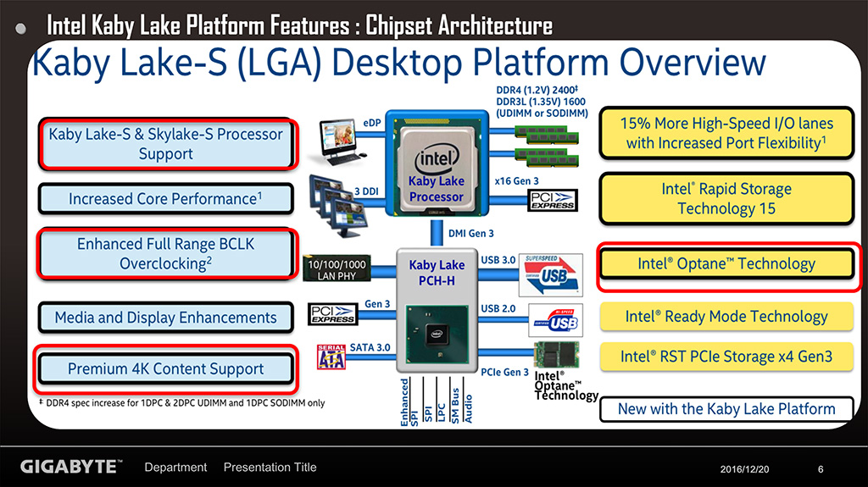868x487 pixels.
Task: Click the DMI Gen 3 label
Action: tap(471, 234)
